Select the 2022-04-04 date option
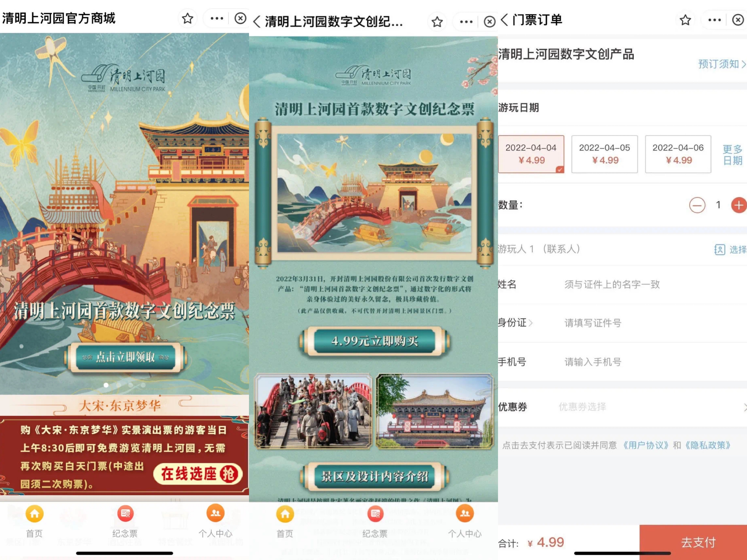Screen dimensions: 747x560 (531, 154)
